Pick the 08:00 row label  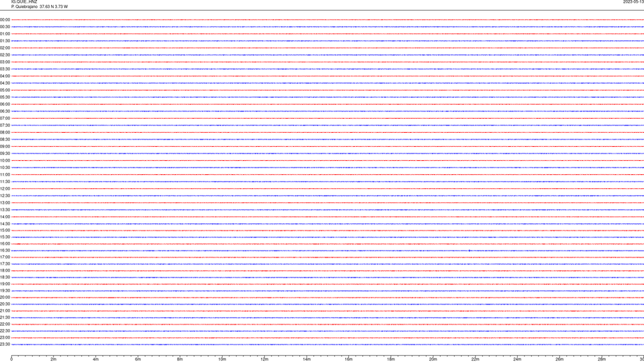5,133
